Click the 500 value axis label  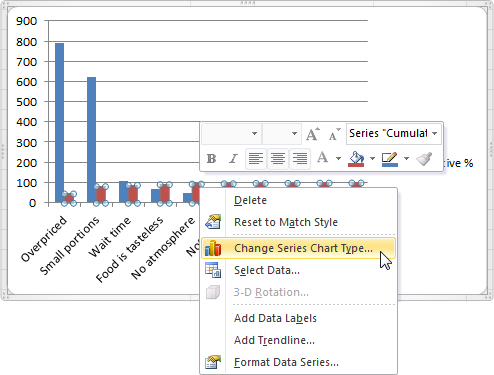[x=26, y=102]
